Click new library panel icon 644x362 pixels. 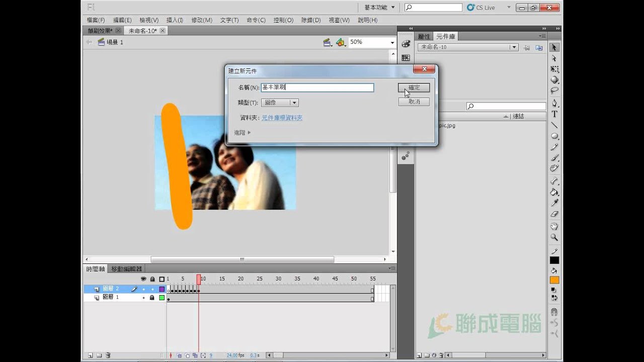point(539,48)
